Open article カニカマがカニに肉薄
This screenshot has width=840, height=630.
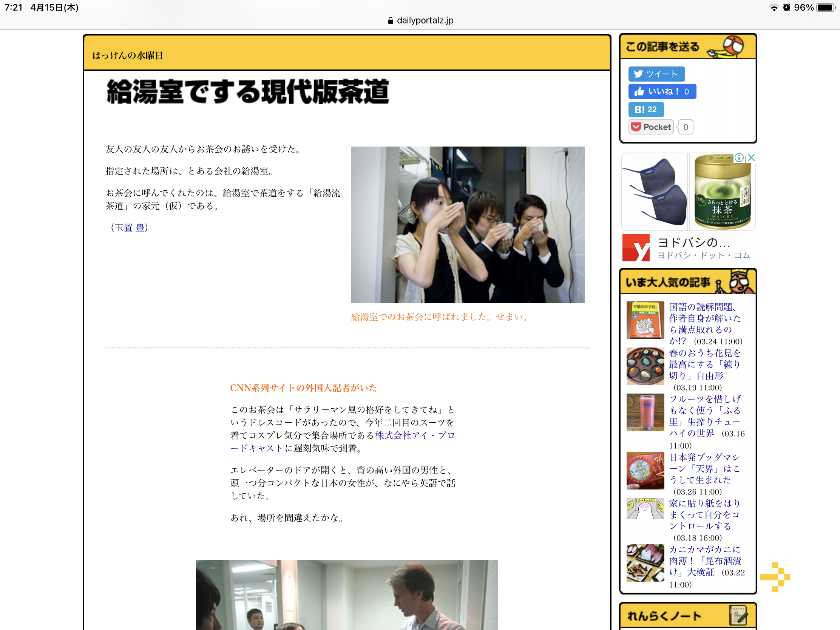point(704,561)
